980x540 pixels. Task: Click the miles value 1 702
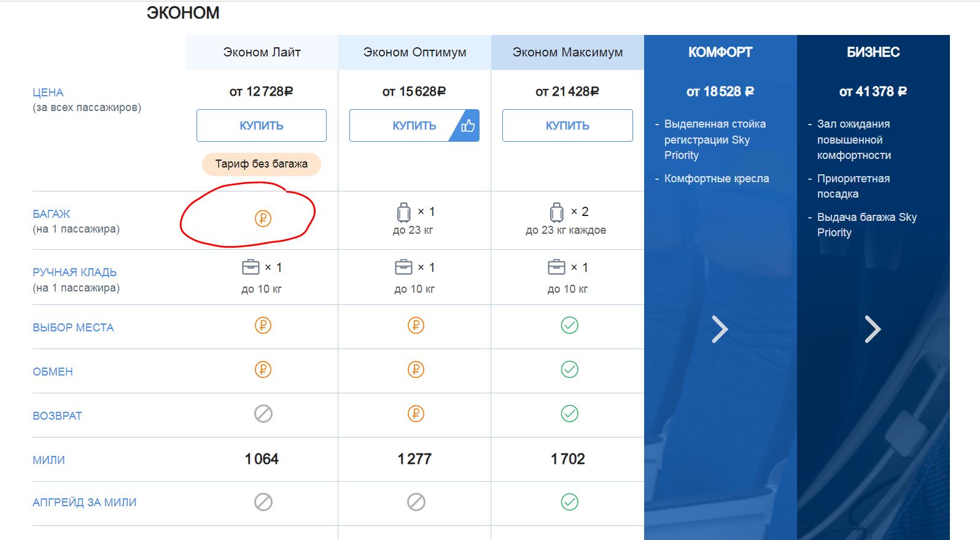pos(568,459)
